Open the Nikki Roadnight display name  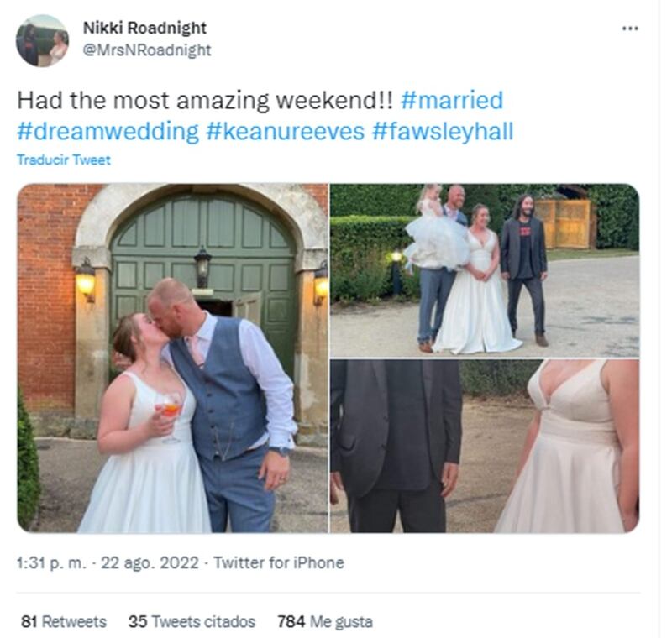tap(144, 28)
